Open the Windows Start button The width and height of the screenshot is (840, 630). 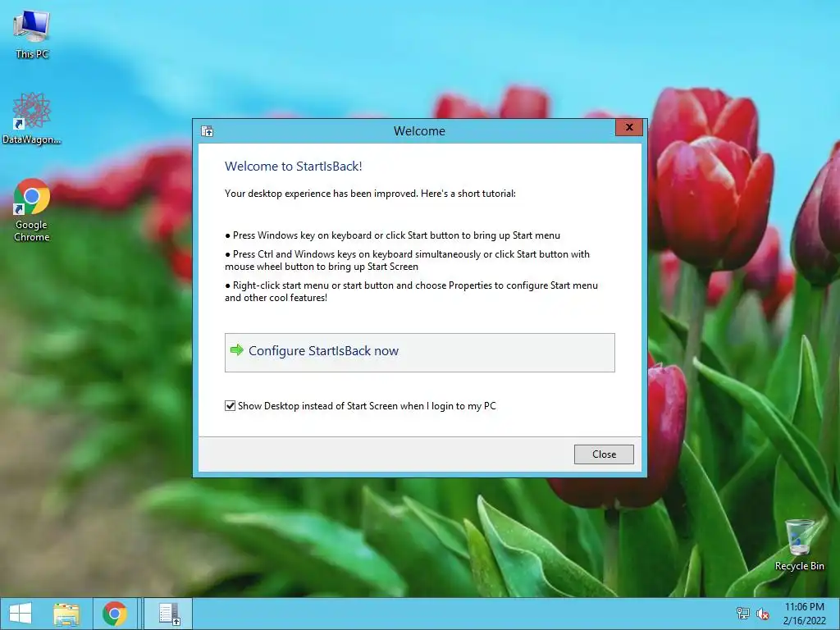coord(21,614)
